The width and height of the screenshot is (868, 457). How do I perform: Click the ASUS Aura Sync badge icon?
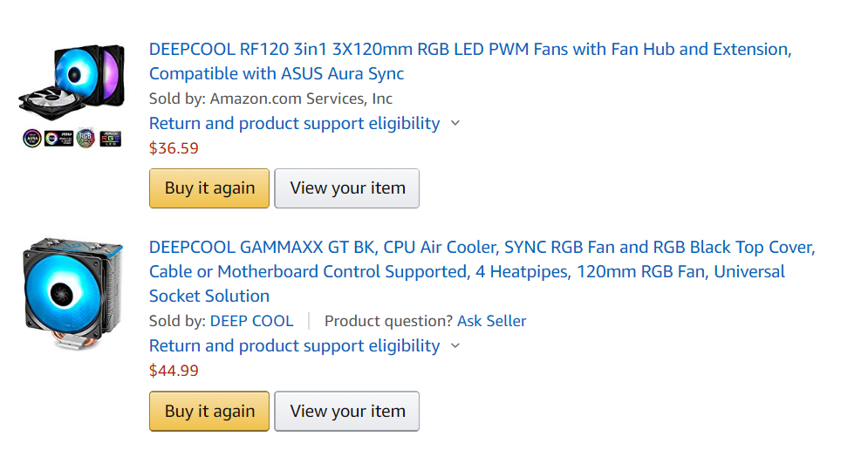(32, 138)
